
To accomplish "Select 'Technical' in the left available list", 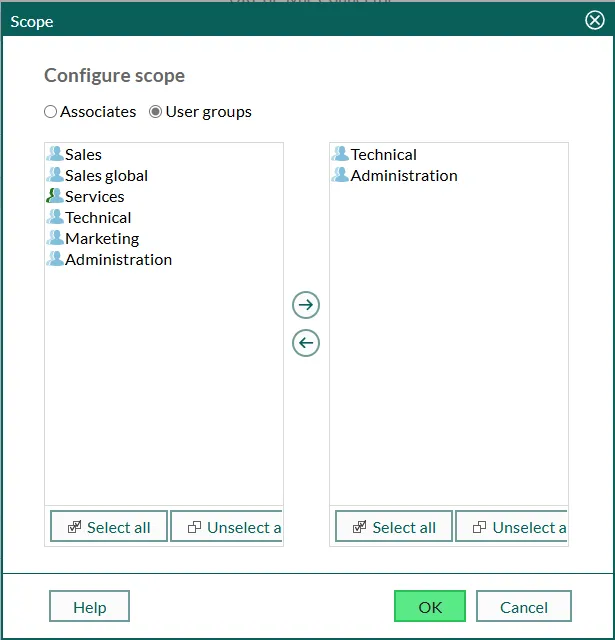I will click(x=98, y=218).
